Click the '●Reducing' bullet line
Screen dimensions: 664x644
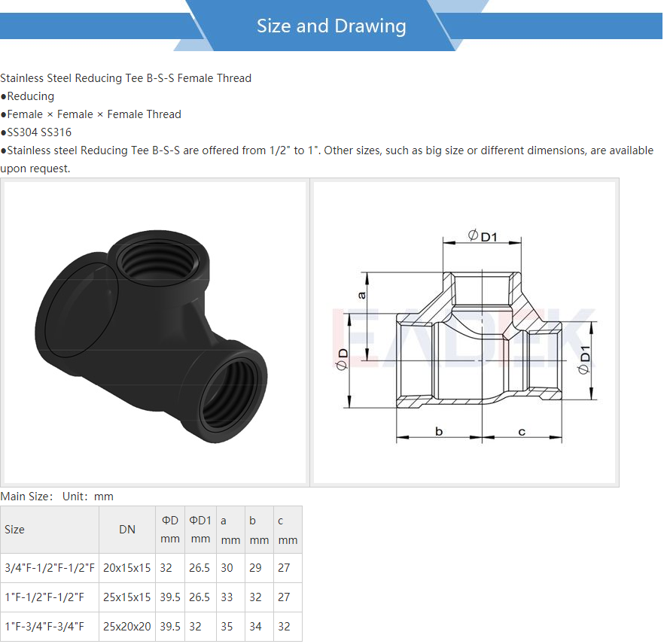[28, 96]
